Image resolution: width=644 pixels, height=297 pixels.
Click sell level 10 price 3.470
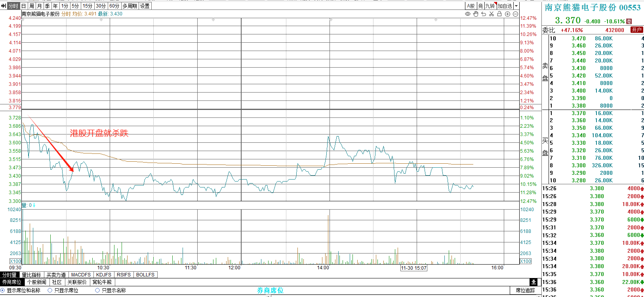579,38
